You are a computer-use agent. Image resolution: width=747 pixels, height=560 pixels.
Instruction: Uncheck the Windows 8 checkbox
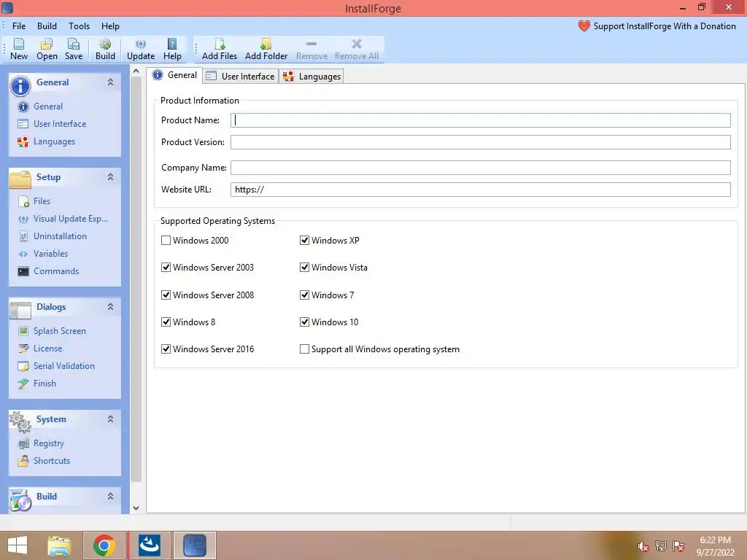166,322
